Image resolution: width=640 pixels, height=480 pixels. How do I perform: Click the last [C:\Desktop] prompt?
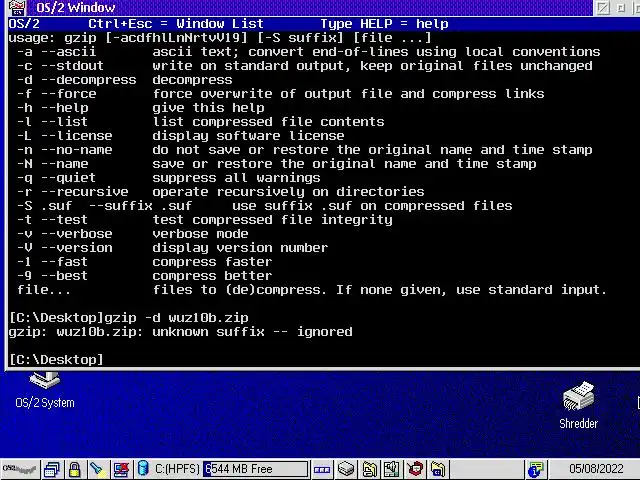(x=56, y=359)
